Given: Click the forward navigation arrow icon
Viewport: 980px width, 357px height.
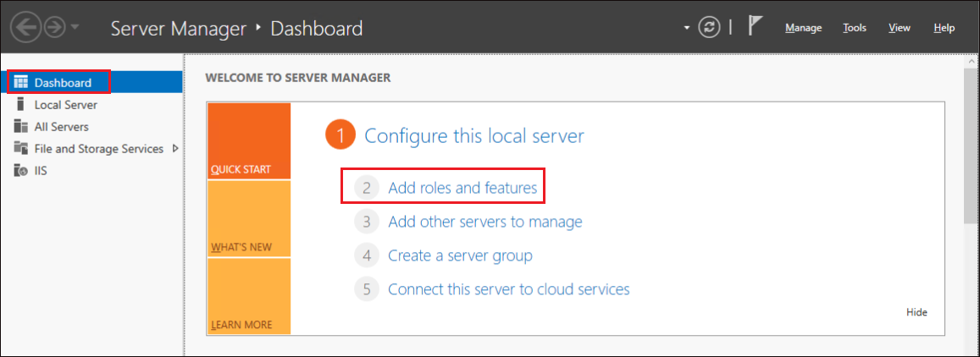Looking at the screenshot, I should (x=54, y=28).
